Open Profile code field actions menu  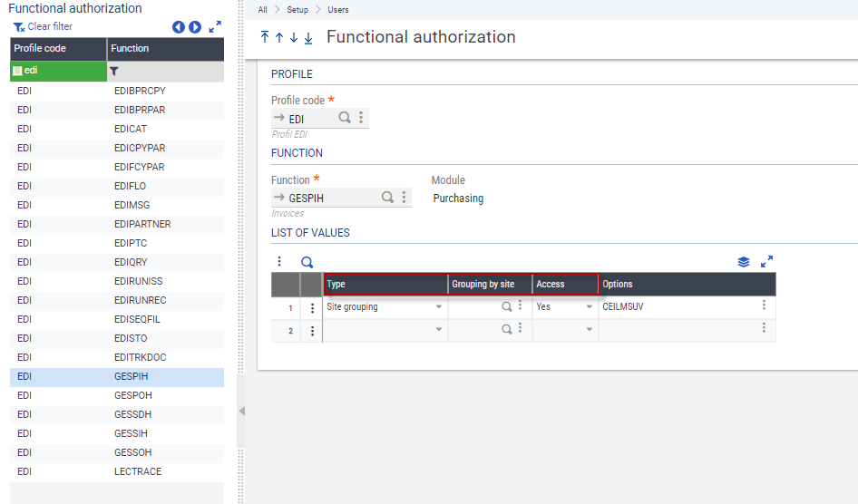tap(361, 118)
